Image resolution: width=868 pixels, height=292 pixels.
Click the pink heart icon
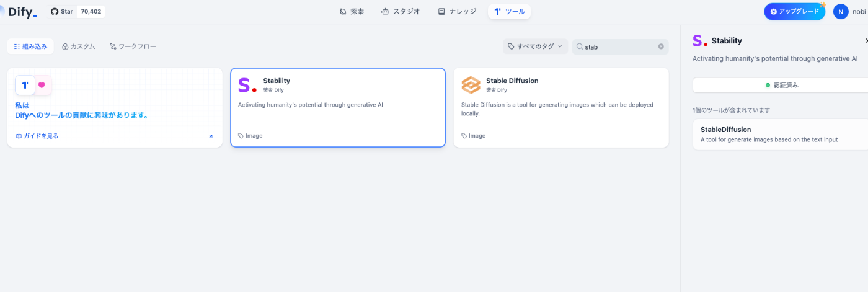[42, 86]
